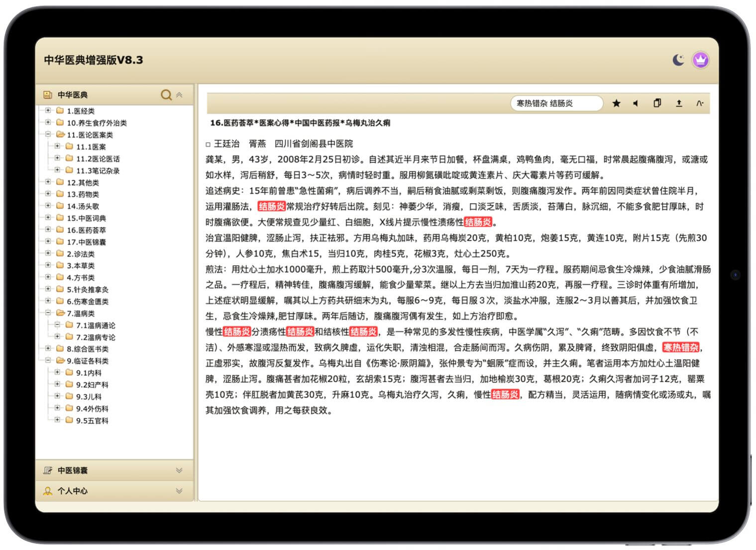
Task: Click the font size icon in toolbar
Action: click(x=699, y=104)
